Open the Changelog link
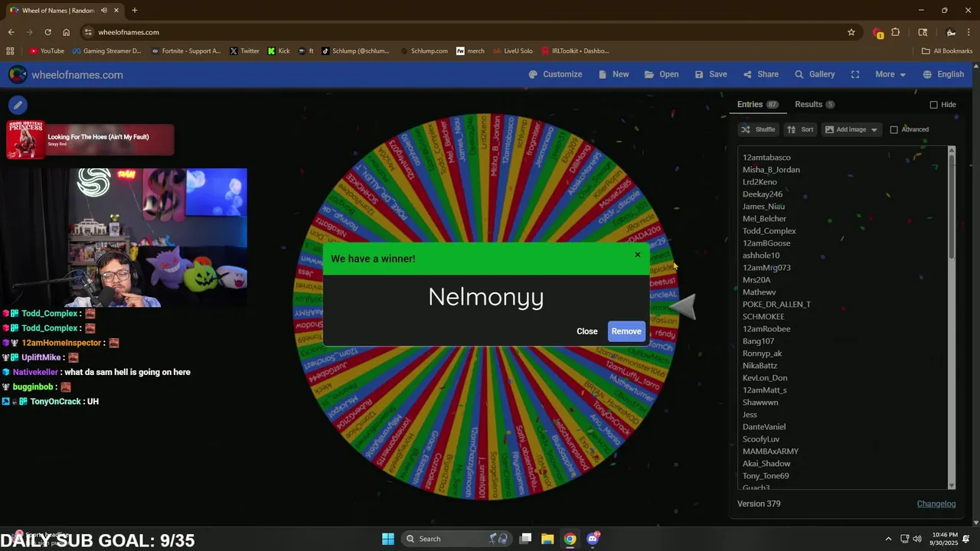 click(x=936, y=504)
